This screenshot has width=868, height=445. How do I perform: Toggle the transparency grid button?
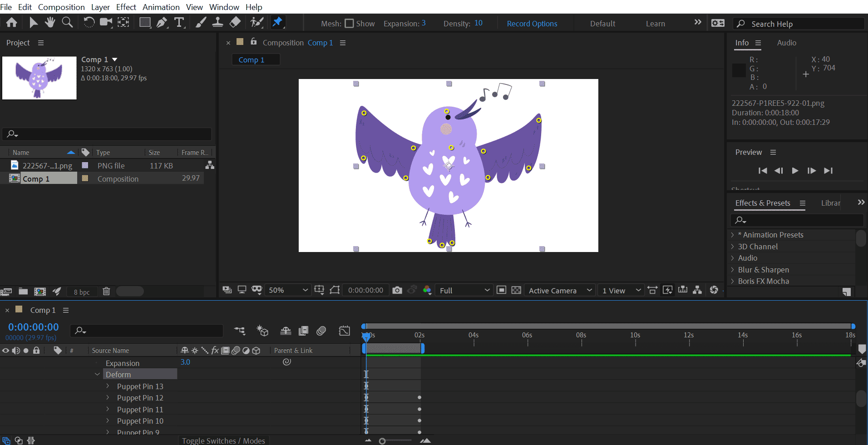(x=516, y=290)
